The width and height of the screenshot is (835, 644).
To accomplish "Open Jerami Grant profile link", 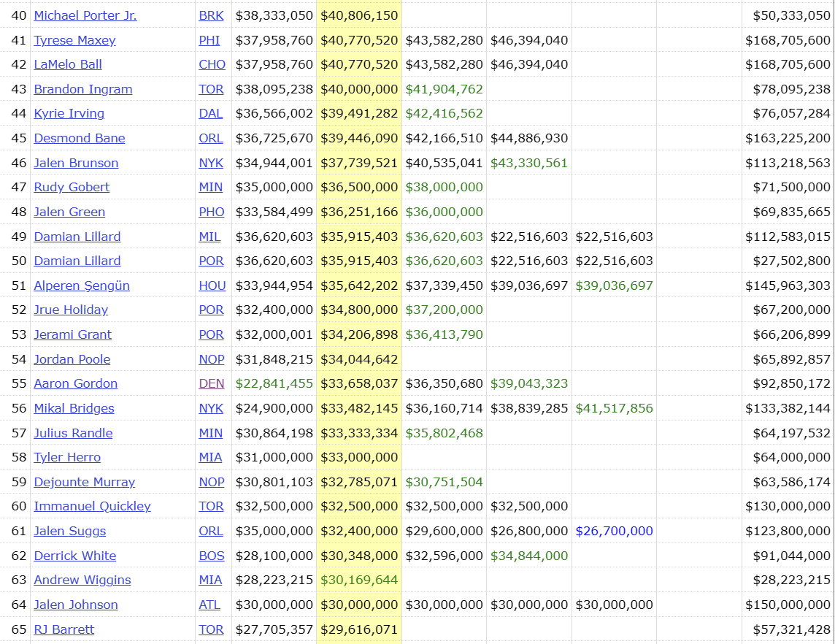I will click(72, 334).
